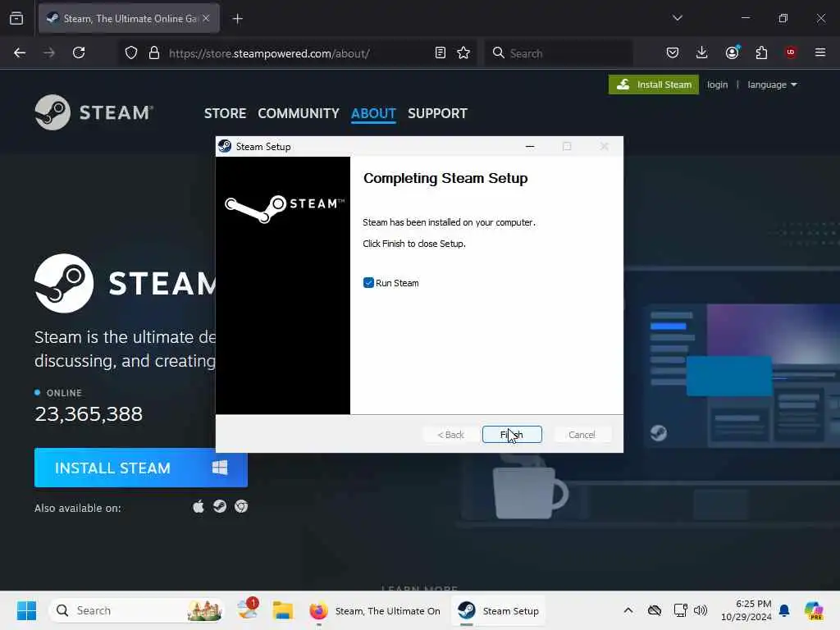Image resolution: width=840 pixels, height=630 pixels.
Task: Select the Steam, The Ultimate Online Game tab
Action: [x=129, y=18]
